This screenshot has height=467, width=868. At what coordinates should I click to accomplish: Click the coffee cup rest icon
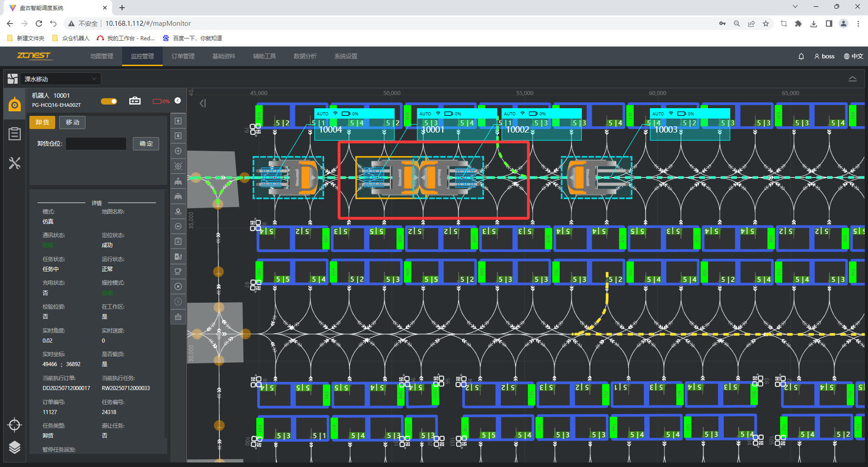(178, 272)
